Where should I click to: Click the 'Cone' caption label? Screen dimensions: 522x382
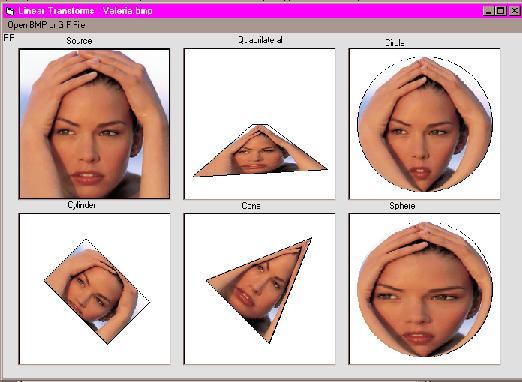pos(251,206)
